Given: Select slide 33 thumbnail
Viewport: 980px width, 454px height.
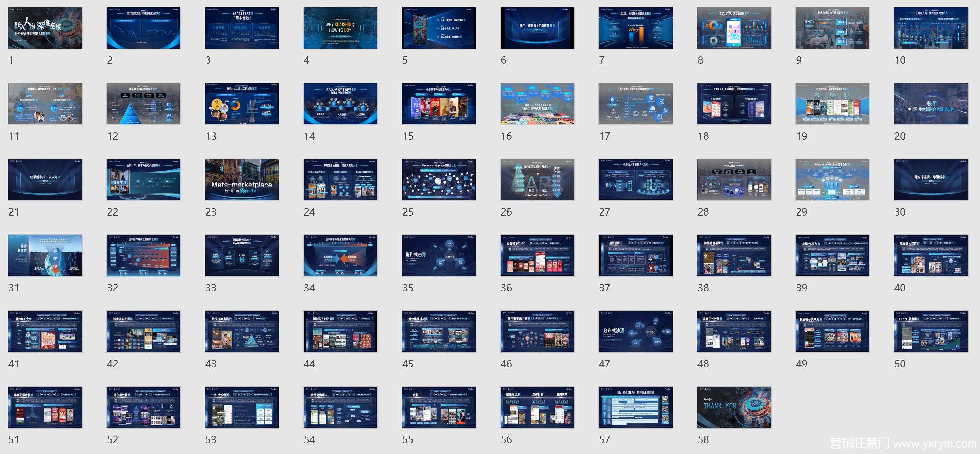Looking at the screenshot, I should (x=242, y=255).
